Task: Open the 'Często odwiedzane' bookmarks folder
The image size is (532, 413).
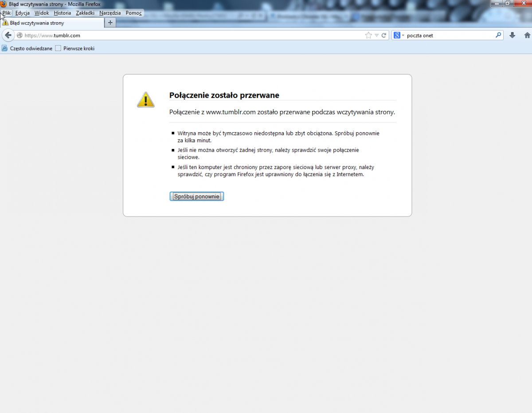Action: point(27,48)
